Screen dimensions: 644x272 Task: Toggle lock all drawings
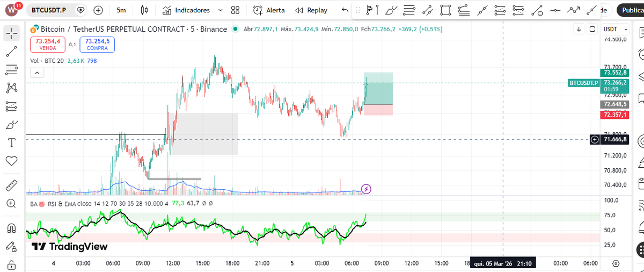click(x=12, y=264)
